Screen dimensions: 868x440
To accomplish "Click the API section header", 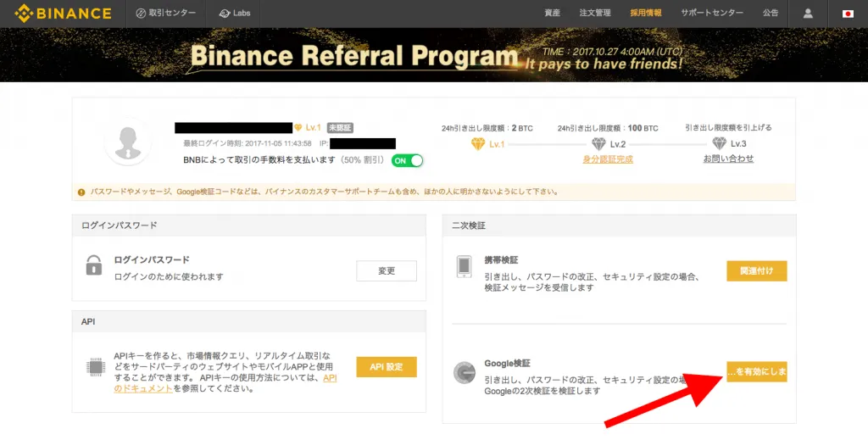I will [249, 321].
